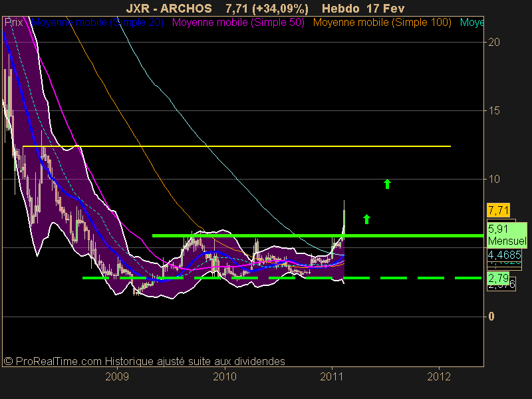Click the ProRealTime.com copyright text
Viewport: 532px width, 399px height.
click(144, 361)
